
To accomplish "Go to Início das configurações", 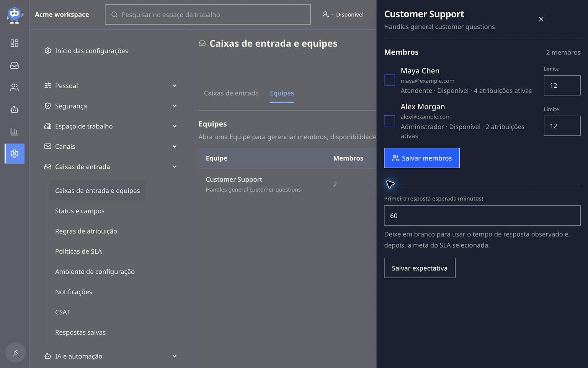I will tap(91, 51).
